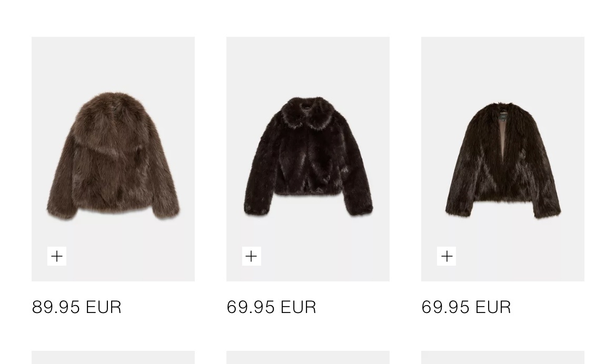The height and width of the screenshot is (364, 616).
Task: Click the brand label inside the V-neck jacket
Action: click(504, 116)
